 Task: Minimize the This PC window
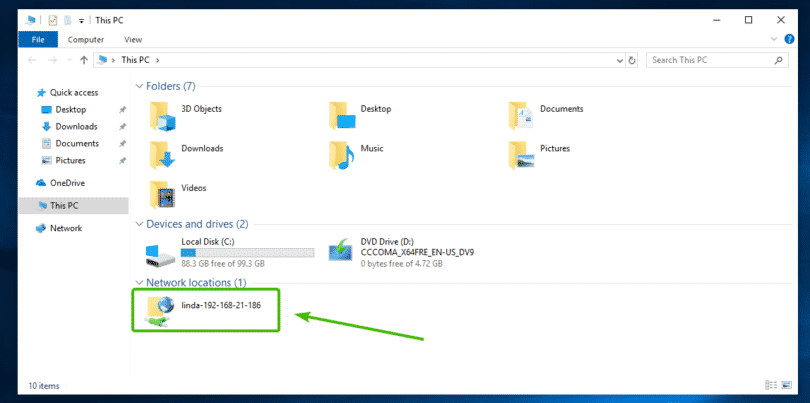coord(716,20)
